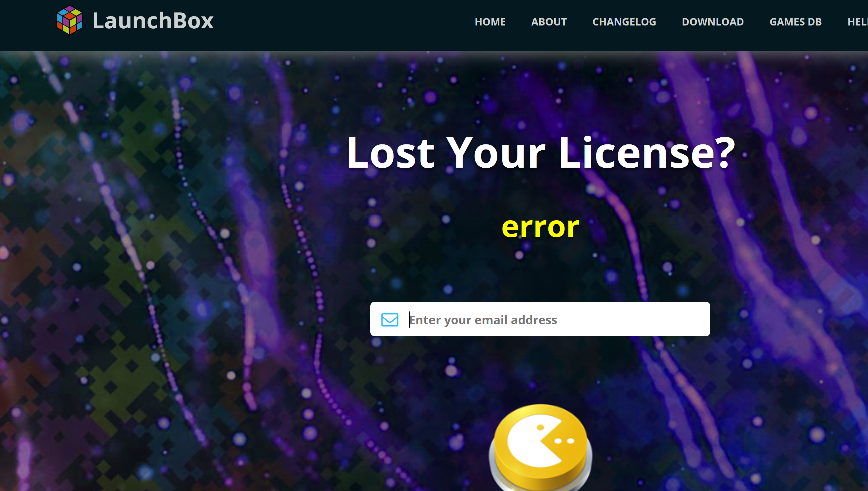Click the yellow Pac-Man submit button
This screenshot has width=868, height=491.
point(540,447)
